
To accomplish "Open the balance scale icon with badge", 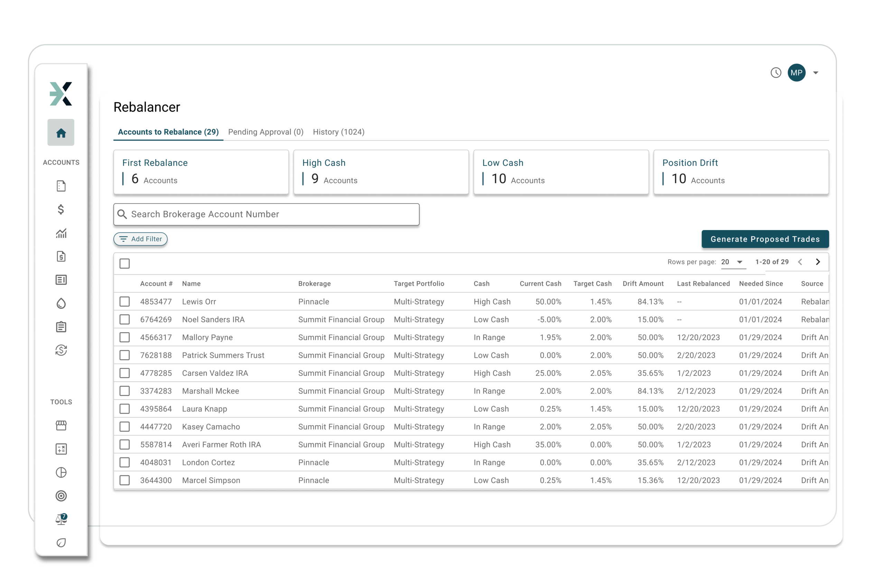I will click(x=61, y=519).
